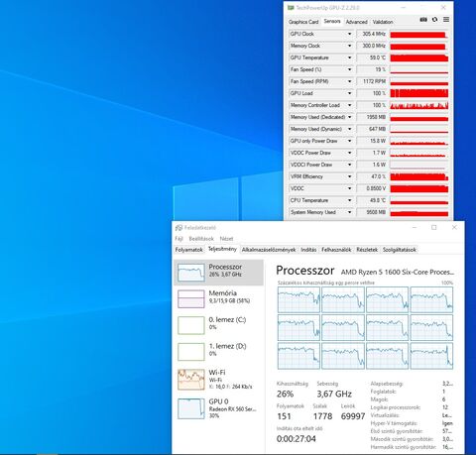Open the CPU Temperature sensor dropdown
Screen dimensions: 476x455
349,200
